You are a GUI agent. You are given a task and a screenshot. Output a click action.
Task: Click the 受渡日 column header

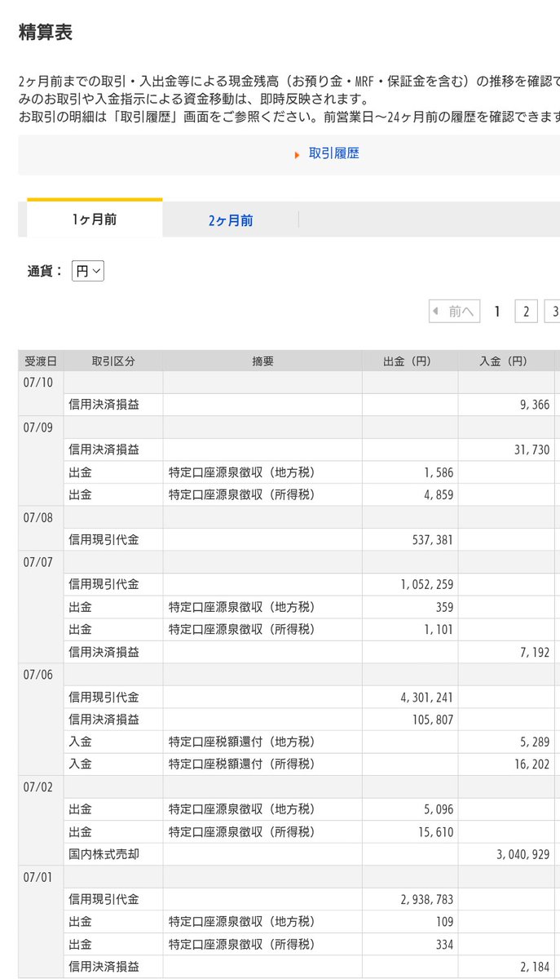coord(41,361)
